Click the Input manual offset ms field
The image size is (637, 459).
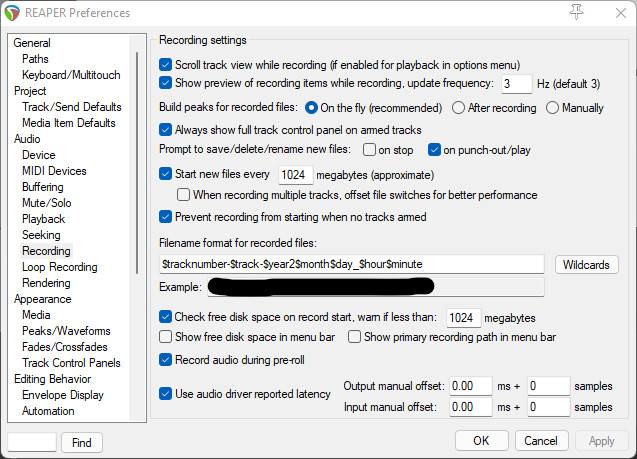[x=471, y=407]
